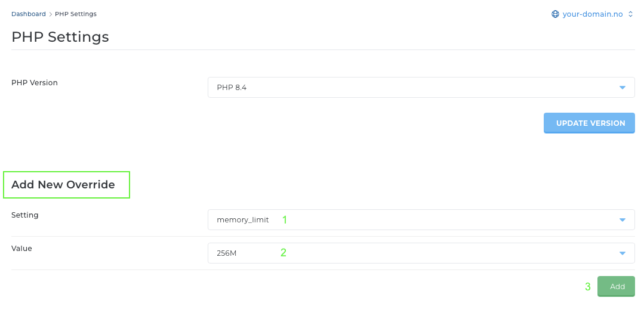The width and height of the screenshot is (644, 313).
Task: Open the 256M Value dropdown
Action: click(x=421, y=253)
